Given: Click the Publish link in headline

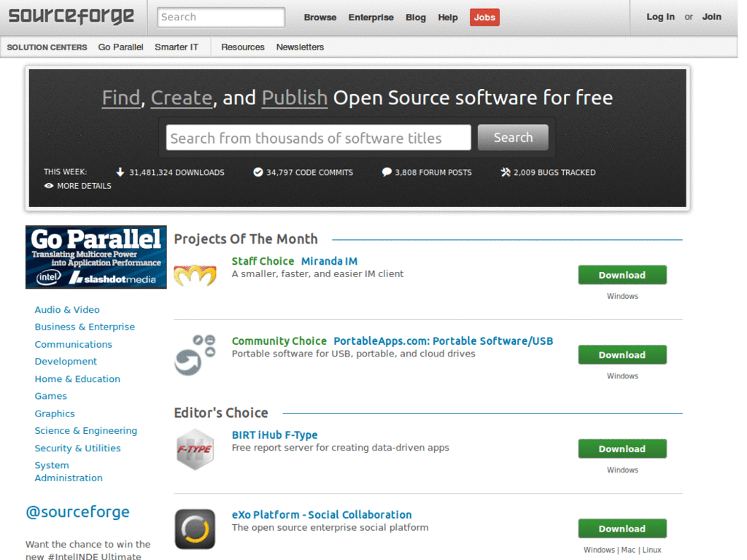Looking at the screenshot, I should coord(295,98).
